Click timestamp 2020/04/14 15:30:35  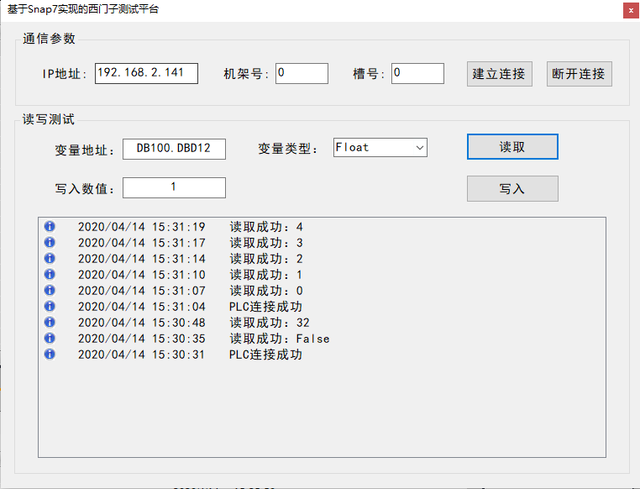[142, 338]
